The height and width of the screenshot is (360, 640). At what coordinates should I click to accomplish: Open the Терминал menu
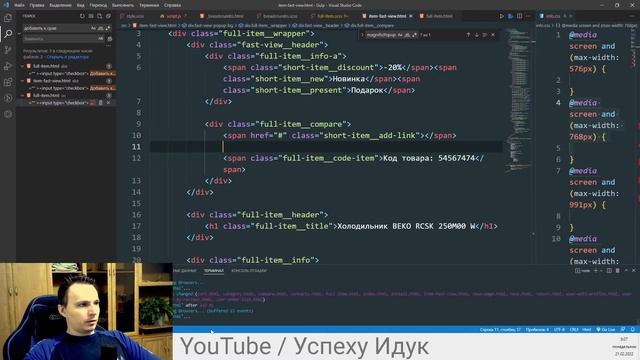click(149, 5)
